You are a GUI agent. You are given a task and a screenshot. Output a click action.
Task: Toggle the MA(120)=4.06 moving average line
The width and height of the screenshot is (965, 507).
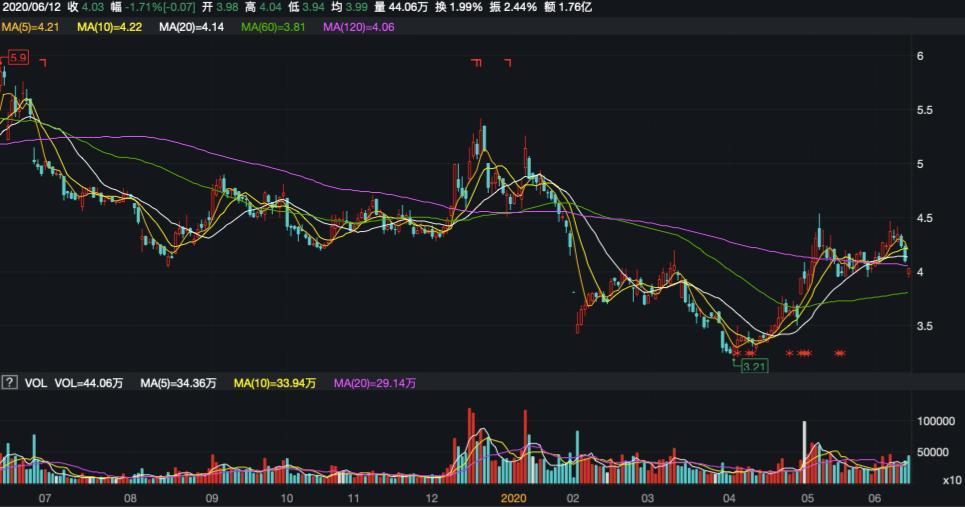click(x=359, y=27)
